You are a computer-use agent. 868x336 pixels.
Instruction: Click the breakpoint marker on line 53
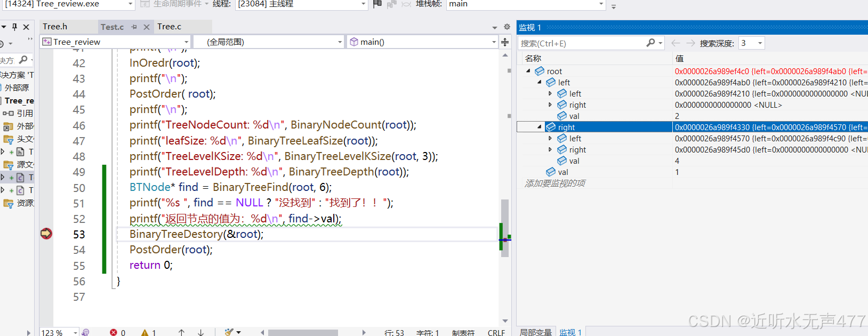tap(46, 234)
